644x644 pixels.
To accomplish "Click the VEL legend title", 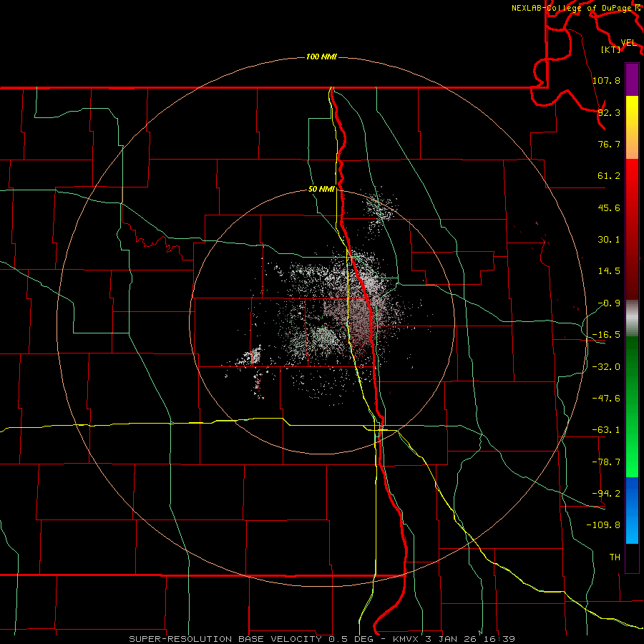I will click(x=628, y=43).
